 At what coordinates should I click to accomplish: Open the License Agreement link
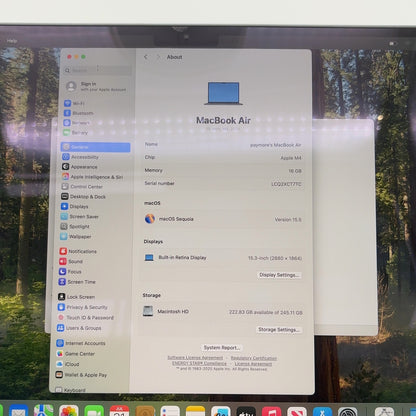253,364
